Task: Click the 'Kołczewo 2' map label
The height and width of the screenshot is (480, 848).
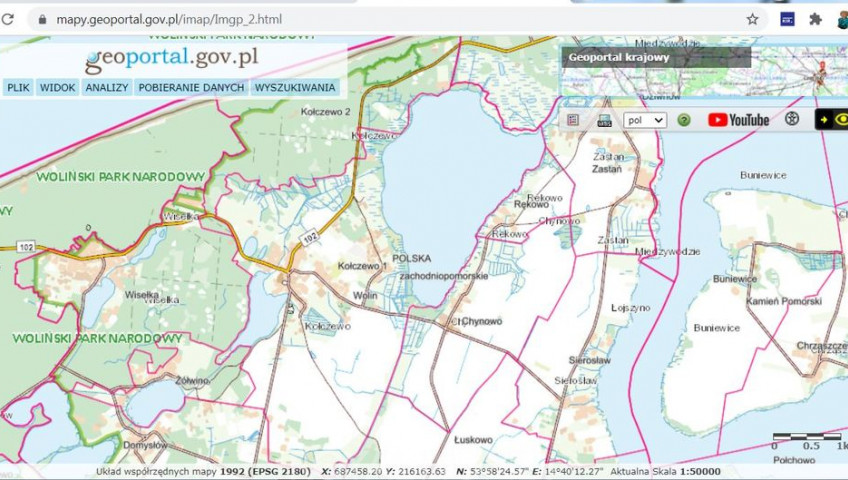Action: click(x=326, y=112)
